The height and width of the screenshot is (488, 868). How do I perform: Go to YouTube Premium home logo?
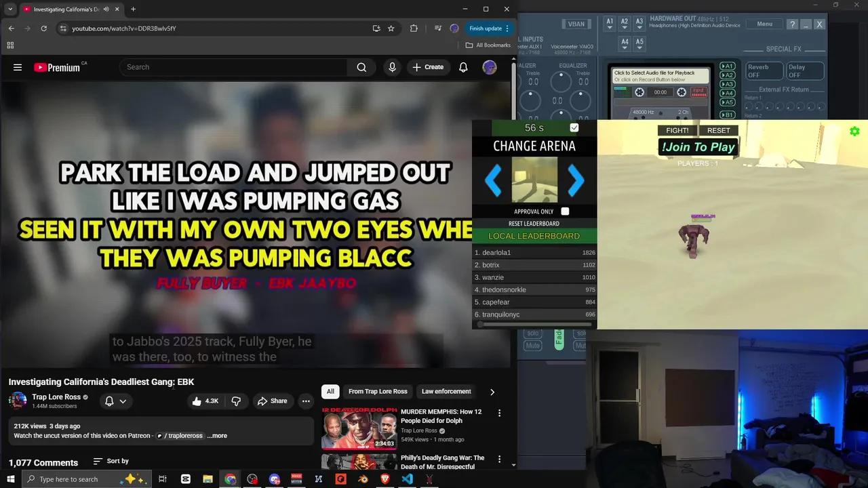point(57,67)
